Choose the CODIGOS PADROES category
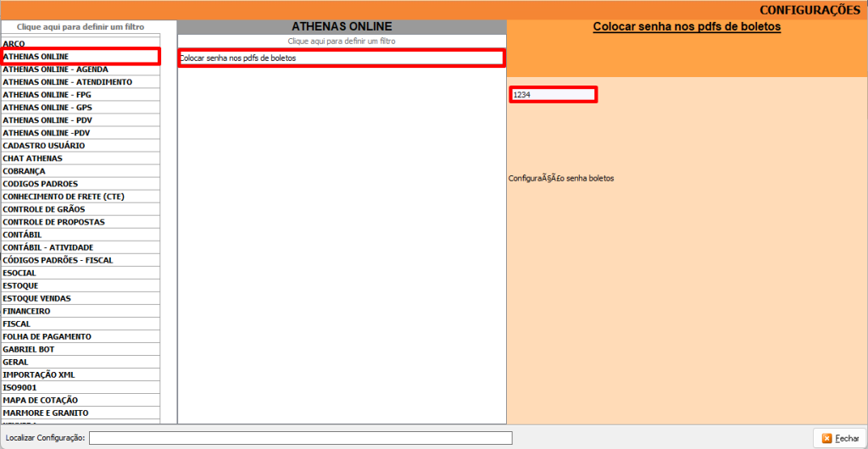 pos(81,184)
